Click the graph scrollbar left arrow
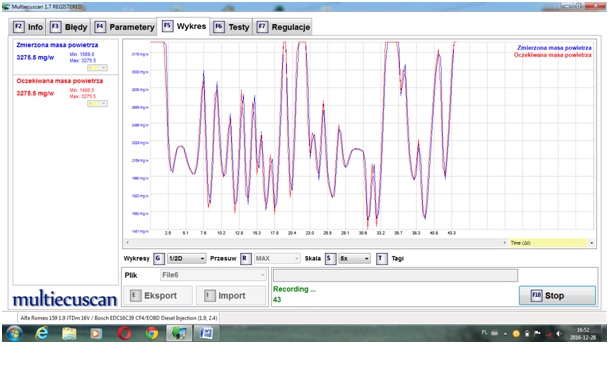This screenshot has height=380, width=609. coord(127,243)
